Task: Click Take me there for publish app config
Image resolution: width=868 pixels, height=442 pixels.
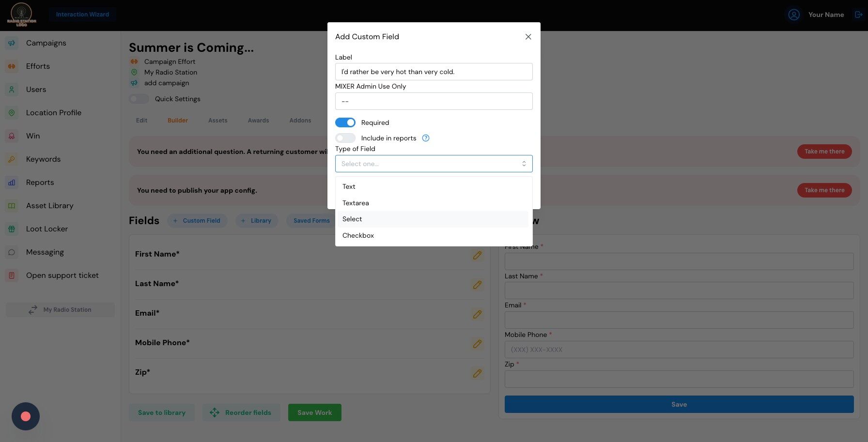Action: 824,190
